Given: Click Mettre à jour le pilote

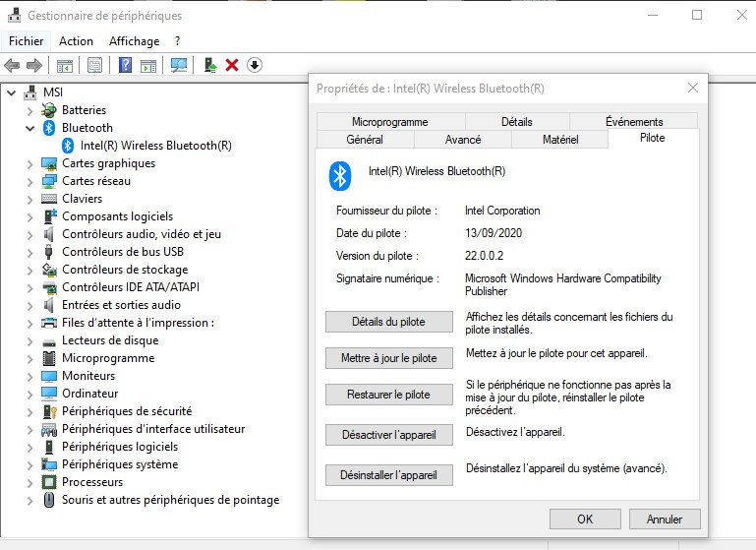Looking at the screenshot, I should click(388, 358).
